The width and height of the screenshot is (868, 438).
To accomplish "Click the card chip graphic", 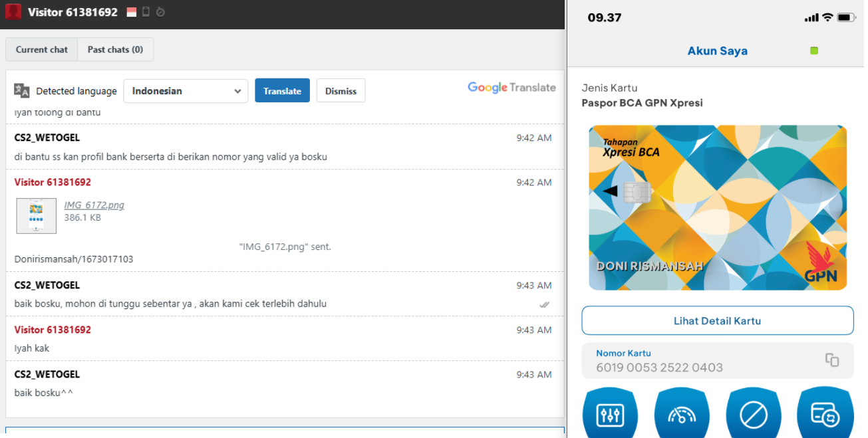I will point(636,192).
